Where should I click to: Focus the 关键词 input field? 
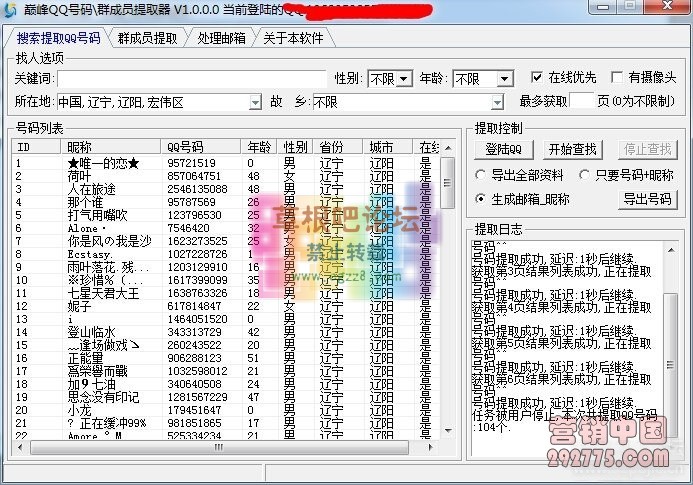point(191,79)
